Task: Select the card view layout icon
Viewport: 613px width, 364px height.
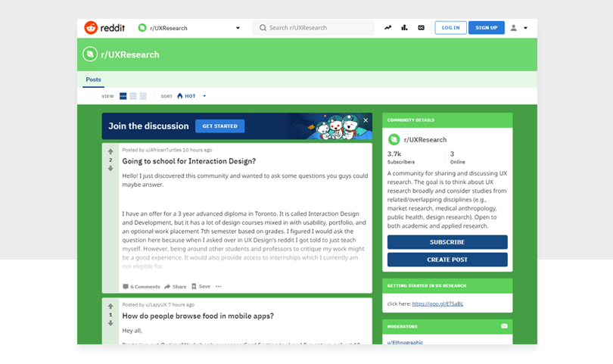Action: [x=123, y=96]
